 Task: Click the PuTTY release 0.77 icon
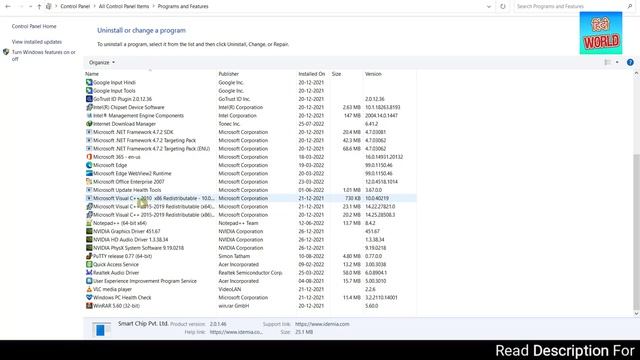point(89,256)
